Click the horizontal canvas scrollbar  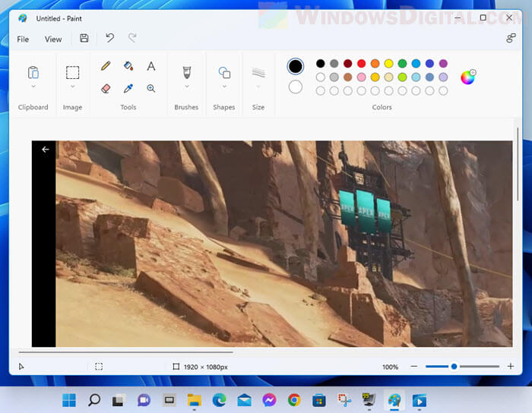[x=126, y=352]
